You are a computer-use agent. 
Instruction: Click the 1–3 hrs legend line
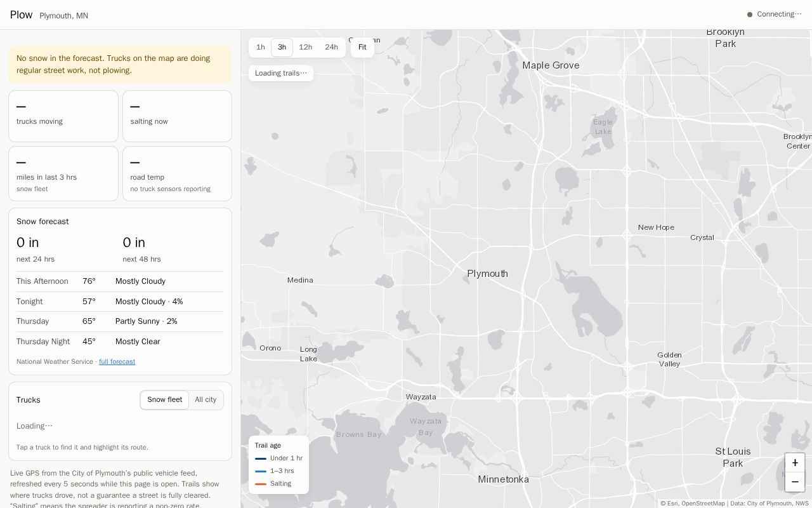[x=261, y=471]
